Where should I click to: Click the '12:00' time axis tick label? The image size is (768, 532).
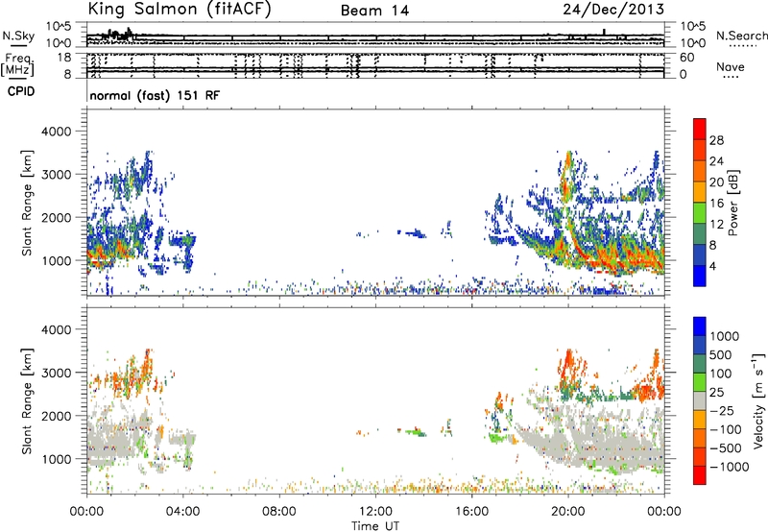point(375,512)
